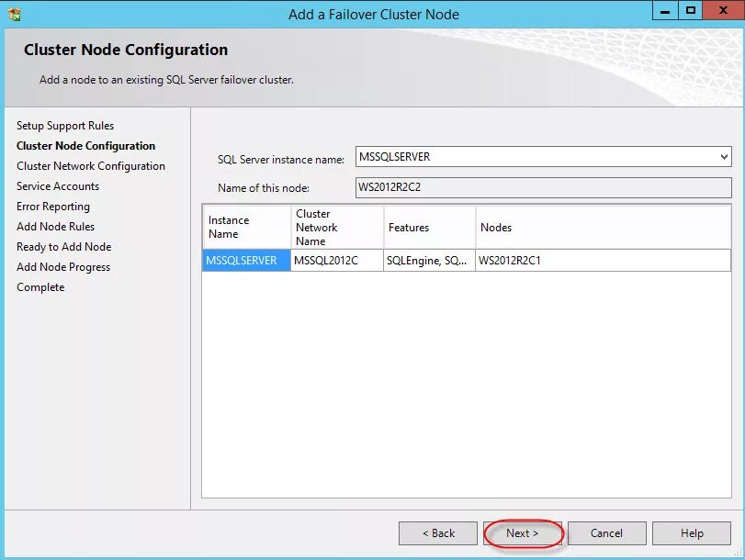Click the Features column header
Image resolution: width=745 pixels, height=560 pixels.
click(430, 227)
